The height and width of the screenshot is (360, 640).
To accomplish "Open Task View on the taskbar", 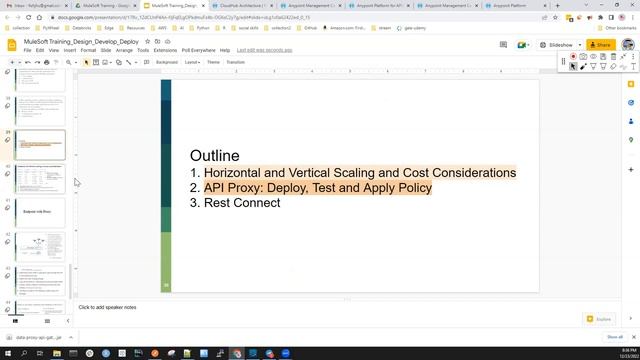I will [40, 353].
